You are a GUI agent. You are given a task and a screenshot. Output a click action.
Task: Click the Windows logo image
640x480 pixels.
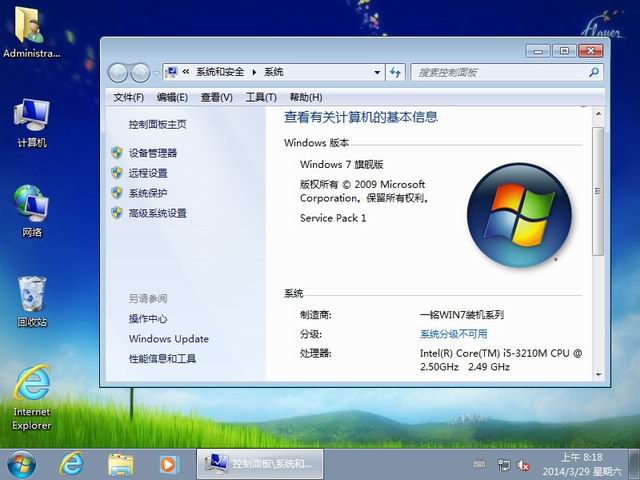(x=519, y=215)
